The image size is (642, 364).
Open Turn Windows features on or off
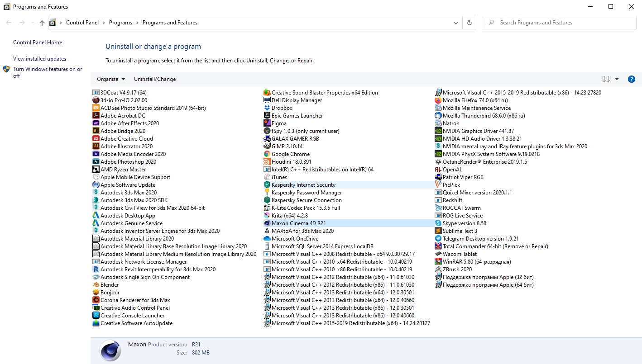48,72
